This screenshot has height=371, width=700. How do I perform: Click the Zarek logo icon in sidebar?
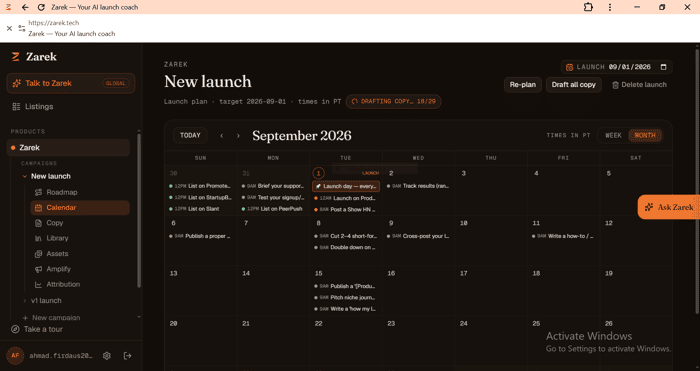click(x=16, y=57)
